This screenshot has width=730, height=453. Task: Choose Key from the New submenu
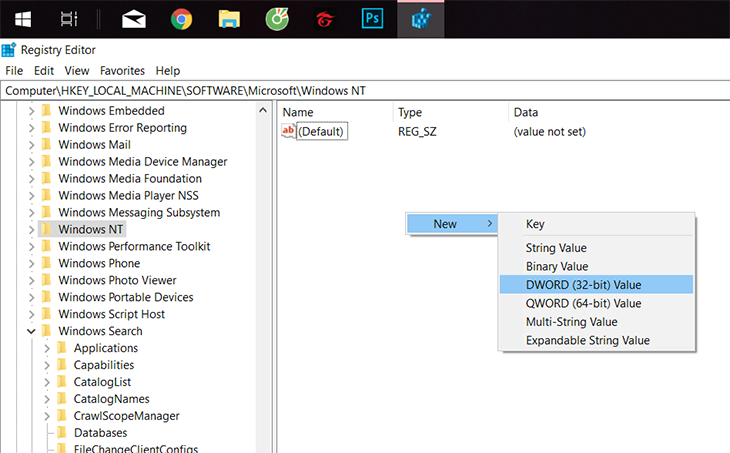point(596,224)
